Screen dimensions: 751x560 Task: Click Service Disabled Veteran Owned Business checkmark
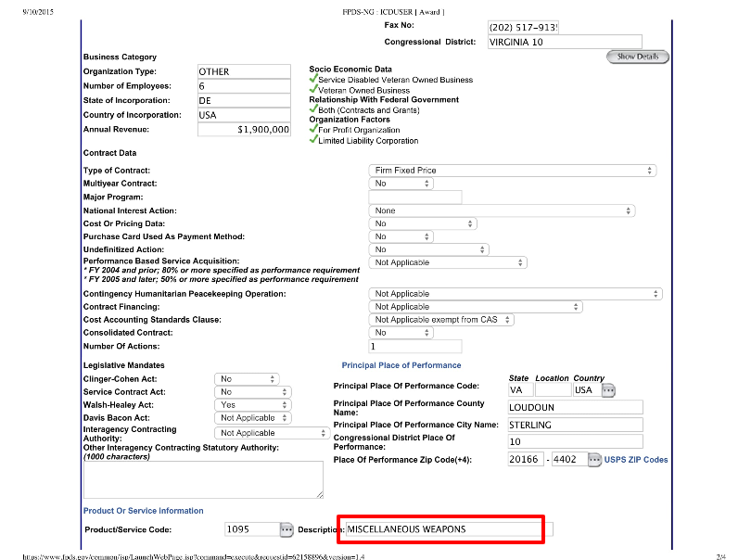313,80
